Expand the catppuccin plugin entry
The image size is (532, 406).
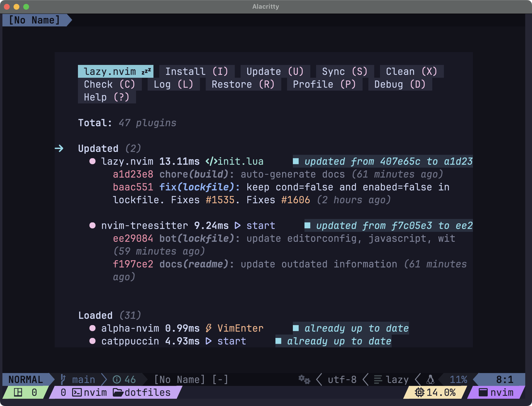point(130,341)
